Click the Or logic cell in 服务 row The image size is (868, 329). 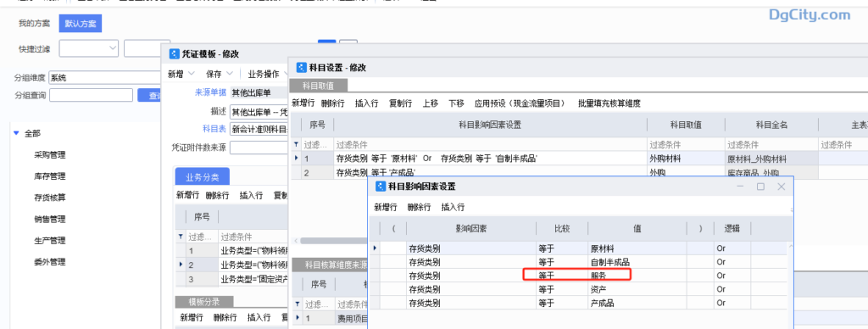[732, 276]
